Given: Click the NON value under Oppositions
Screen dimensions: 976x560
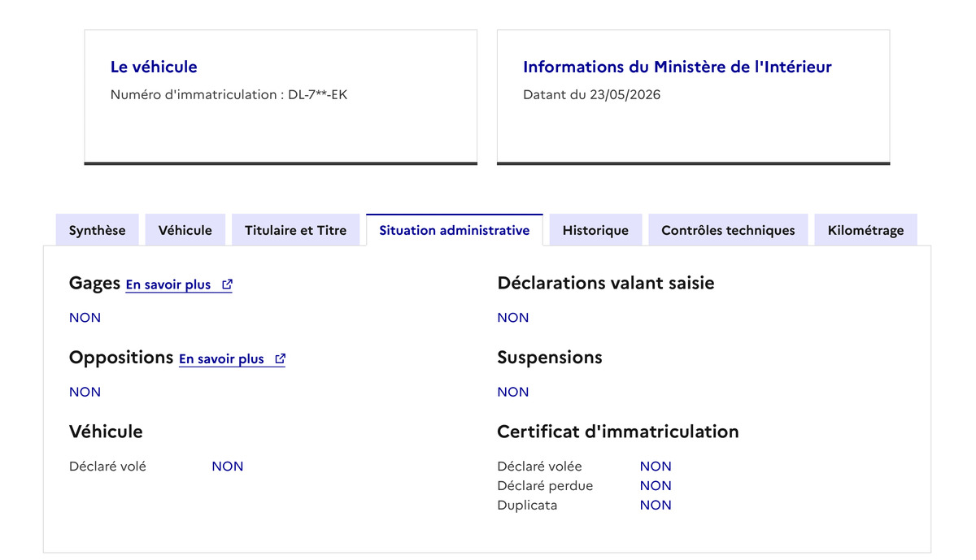Looking at the screenshot, I should click(x=85, y=392).
